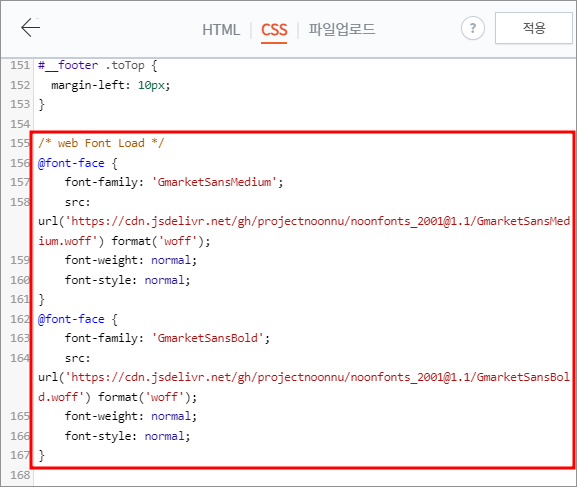Click 'font-style: normal;' on line 166
This screenshot has height=487, width=577.
tap(127, 436)
